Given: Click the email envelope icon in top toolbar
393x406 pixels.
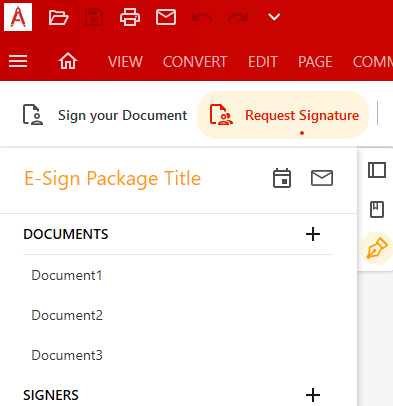Looking at the screenshot, I should (x=166, y=17).
